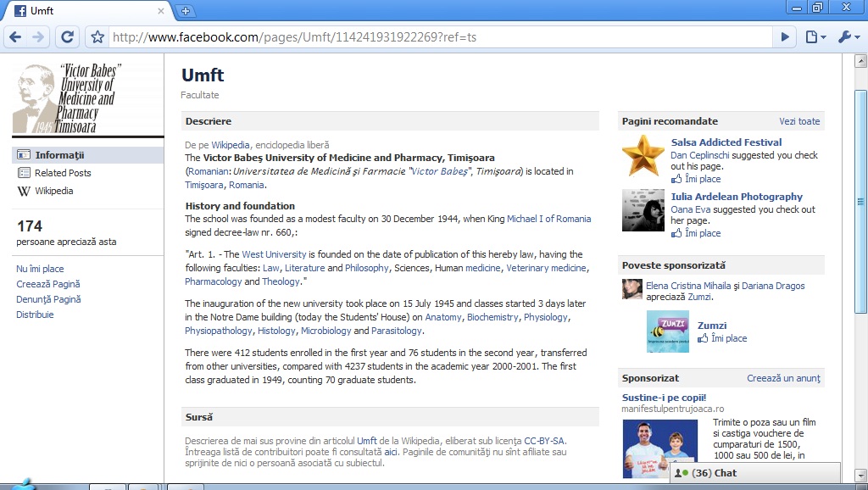
Task: Open the Elena Cristina Mihaila profile link
Action: (688, 286)
